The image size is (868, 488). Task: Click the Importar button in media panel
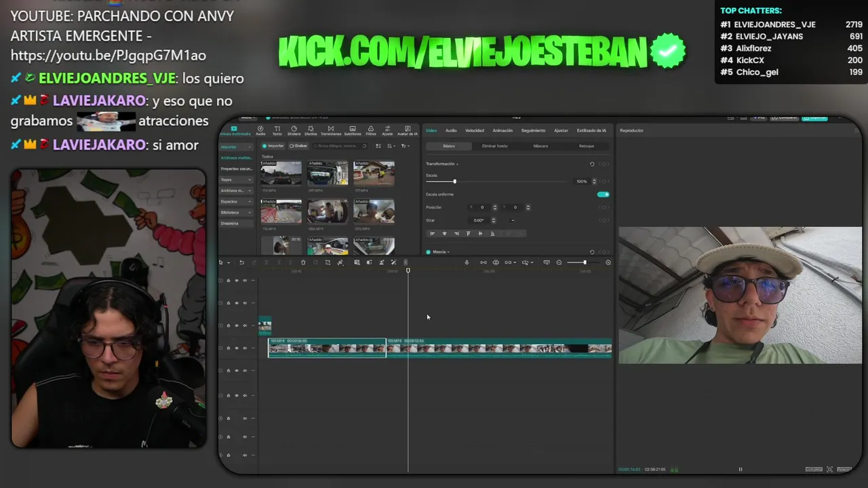click(x=273, y=146)
